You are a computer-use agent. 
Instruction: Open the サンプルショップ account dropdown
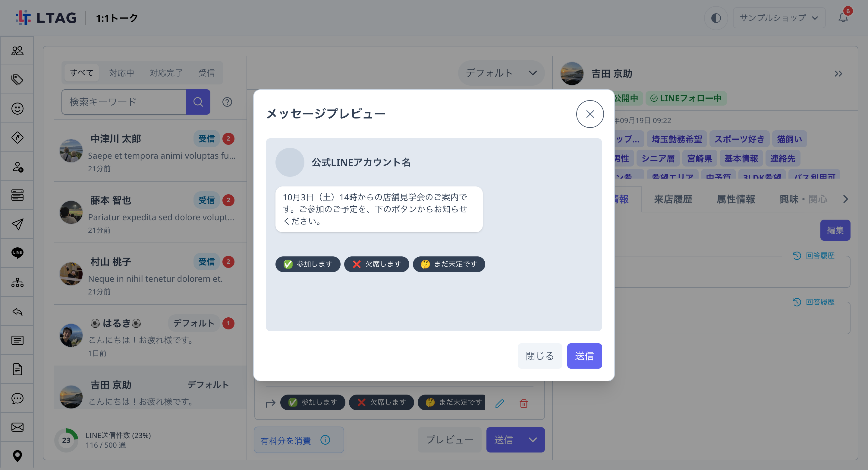tap(779, 17)
